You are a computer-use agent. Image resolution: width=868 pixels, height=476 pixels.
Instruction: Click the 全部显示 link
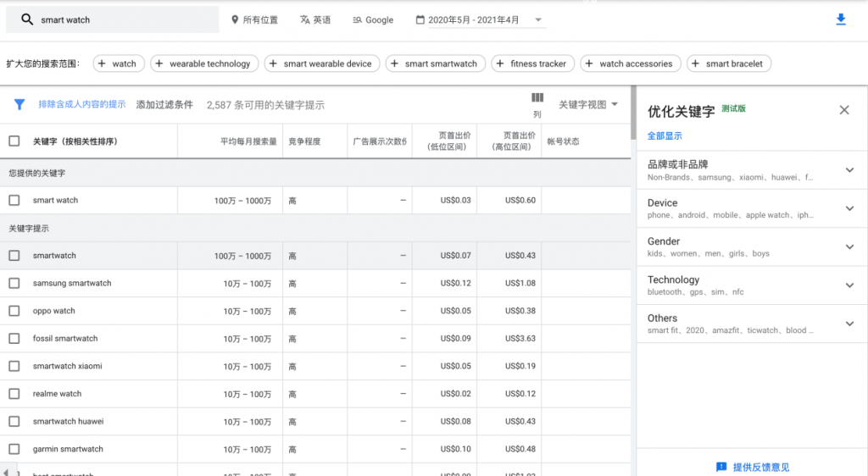tap(665, 136)
